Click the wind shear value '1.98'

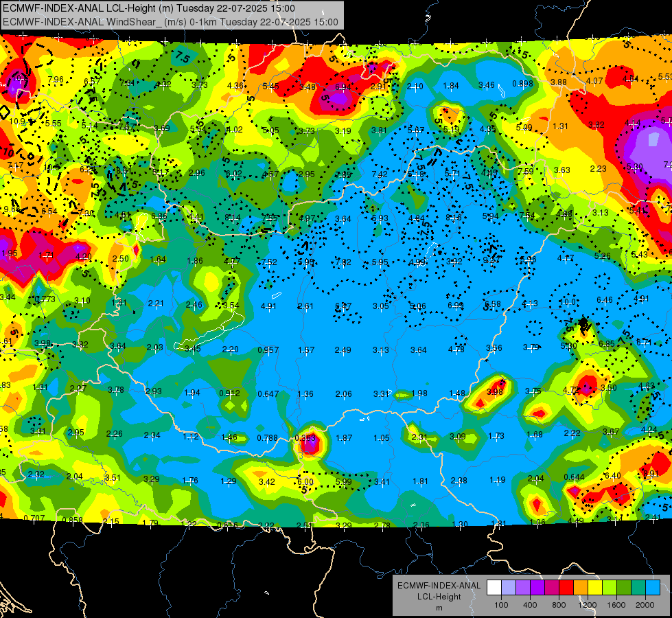pos(419,393)
